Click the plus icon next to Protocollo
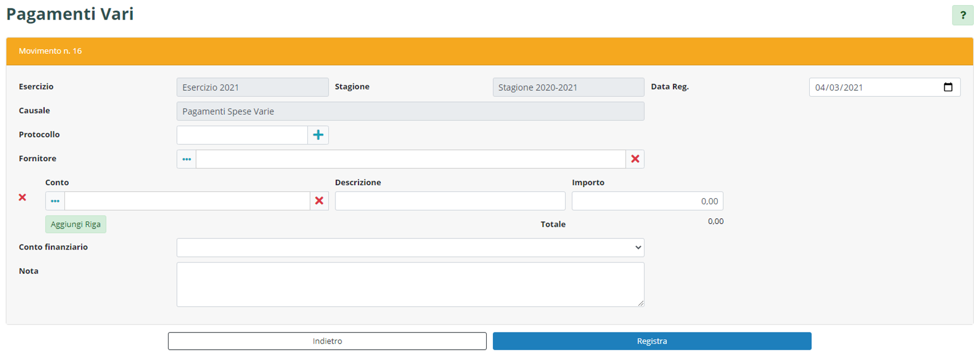This screenshot has height=357, width=980. 318,135
